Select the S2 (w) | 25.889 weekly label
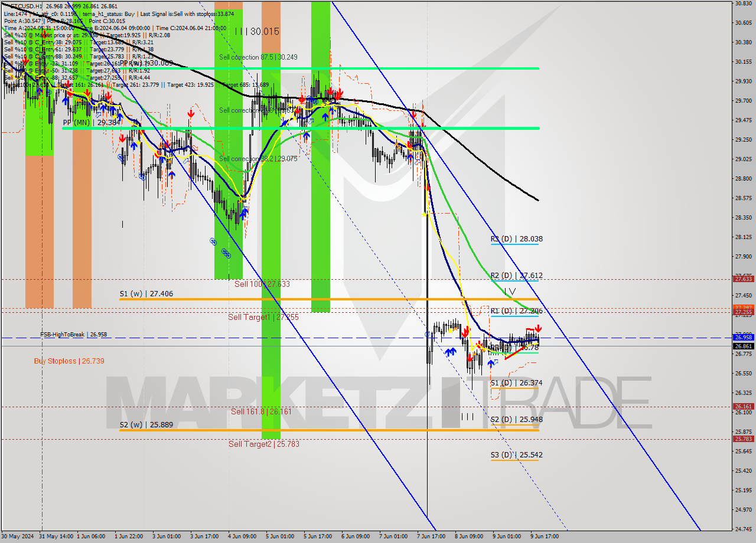 (146, 424)
